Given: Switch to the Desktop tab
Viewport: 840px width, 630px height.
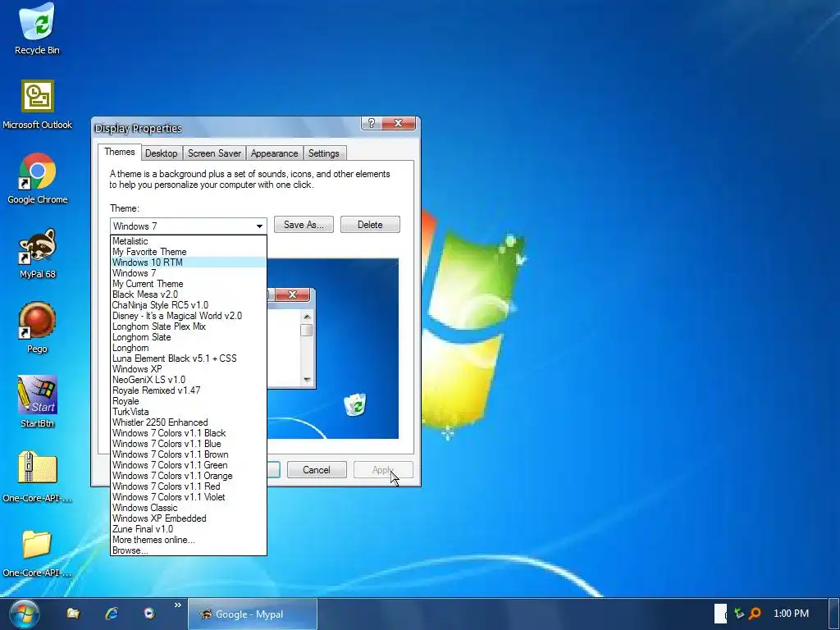Looking at the screenshot, I should 162,153.
